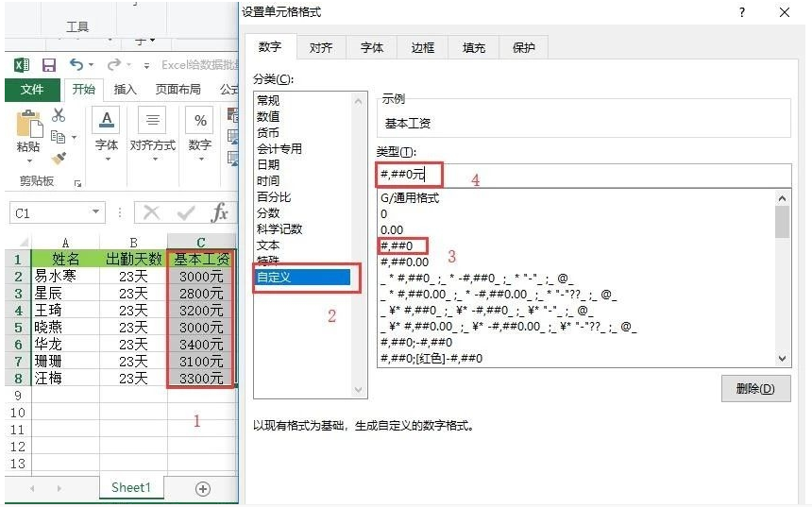Select the row 5 header

pyautogui.click(x=18, y=328)
